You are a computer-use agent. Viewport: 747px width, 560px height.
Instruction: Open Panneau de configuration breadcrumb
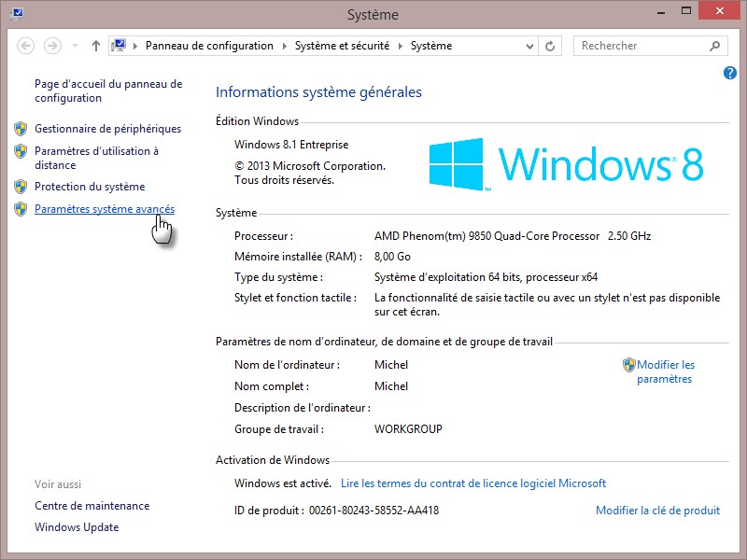tap(209, 46)
